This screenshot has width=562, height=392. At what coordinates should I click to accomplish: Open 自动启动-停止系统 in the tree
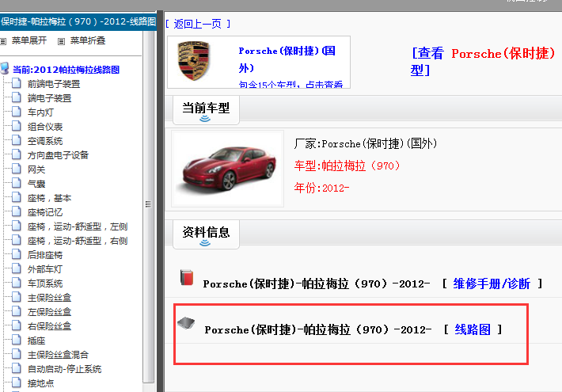[x=65, y=369]
